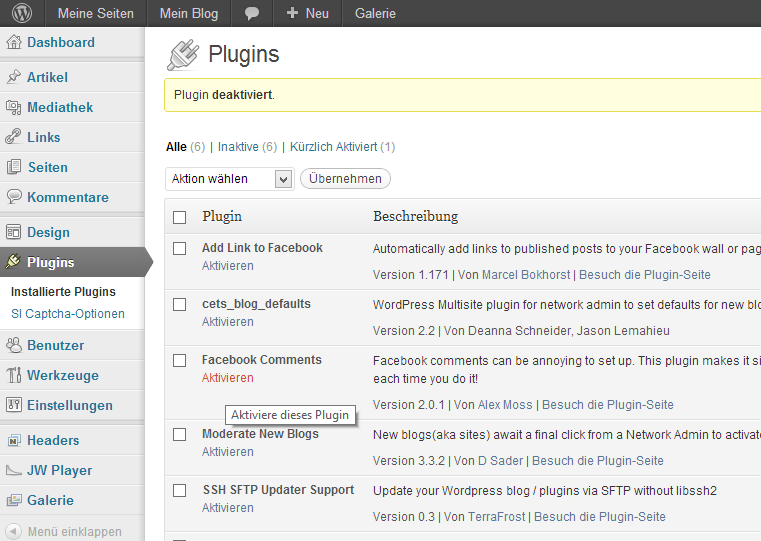Open the Neu menu in admin bar
Image resolution: width=761 pixels, height=541 pixels.
[308, 14]
